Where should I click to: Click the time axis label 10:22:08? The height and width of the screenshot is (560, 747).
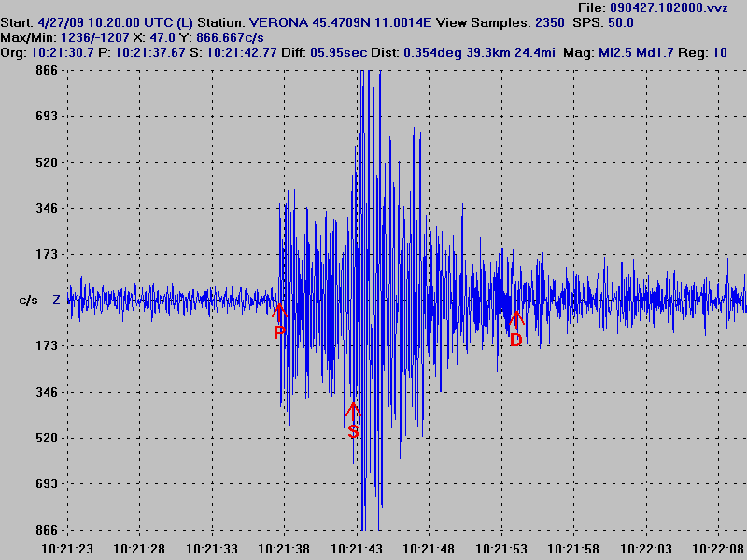click(718, 549)
